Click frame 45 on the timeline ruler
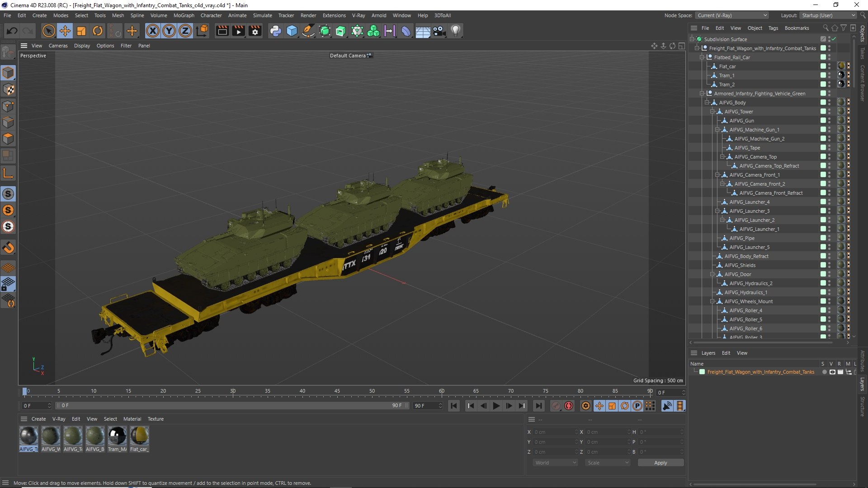This screenshot has width=868, height=488. 337,391
